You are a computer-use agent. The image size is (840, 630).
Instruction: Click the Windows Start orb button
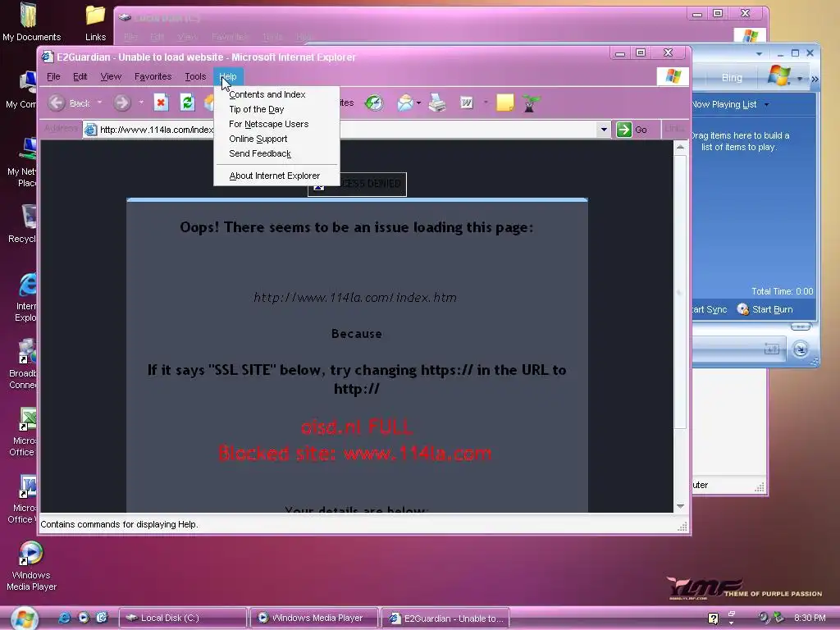(x=24, y=619)
